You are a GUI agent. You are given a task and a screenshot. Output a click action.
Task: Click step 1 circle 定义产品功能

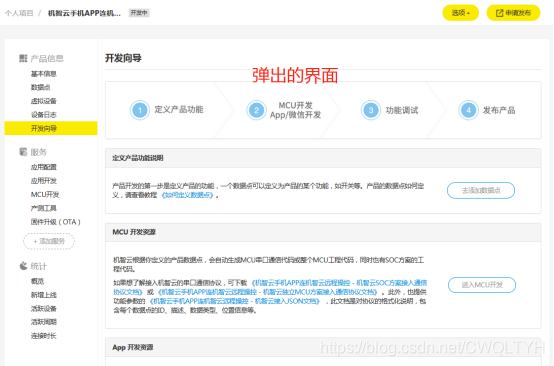coord(140,110)
